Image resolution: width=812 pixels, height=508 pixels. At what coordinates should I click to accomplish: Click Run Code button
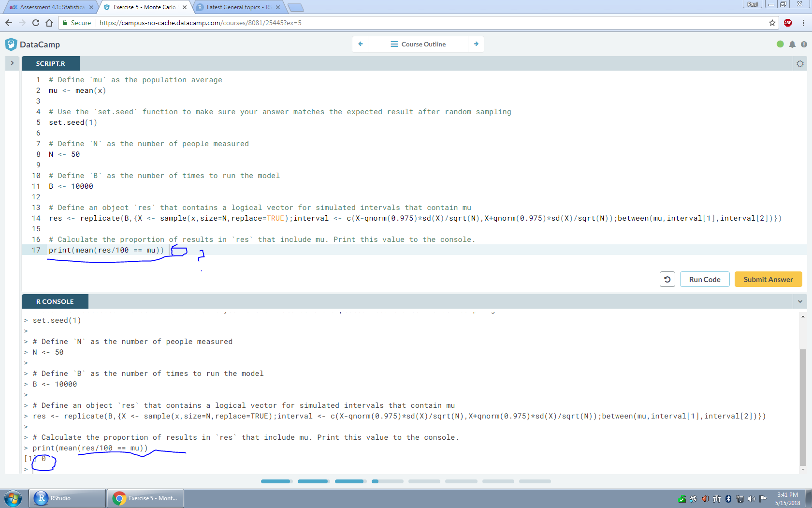pos(705,280)
